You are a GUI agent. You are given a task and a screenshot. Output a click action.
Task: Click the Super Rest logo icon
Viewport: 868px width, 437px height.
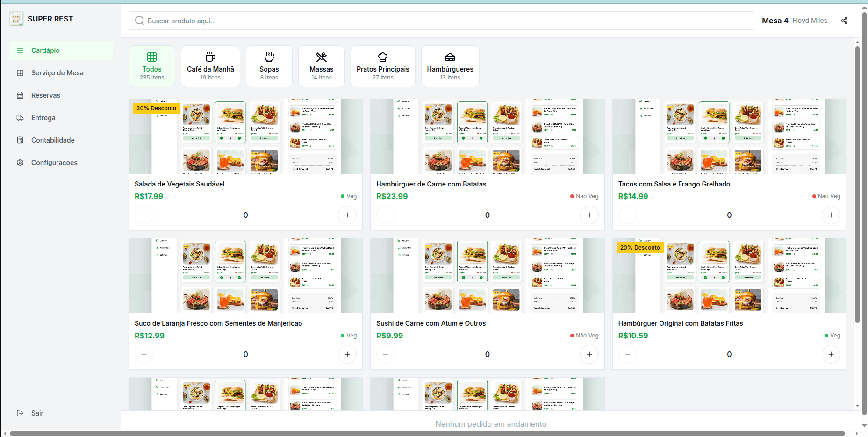(16, 19)
